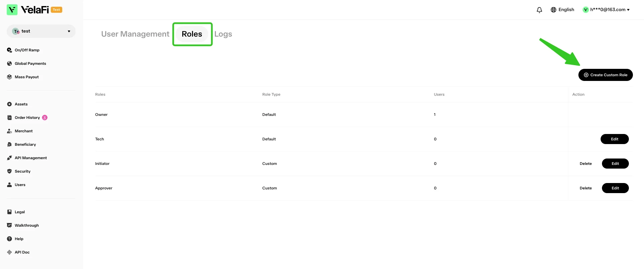This screenshot has height=269, width=644.
Task: Edit the Approver role
Action: tap(615, 188)
